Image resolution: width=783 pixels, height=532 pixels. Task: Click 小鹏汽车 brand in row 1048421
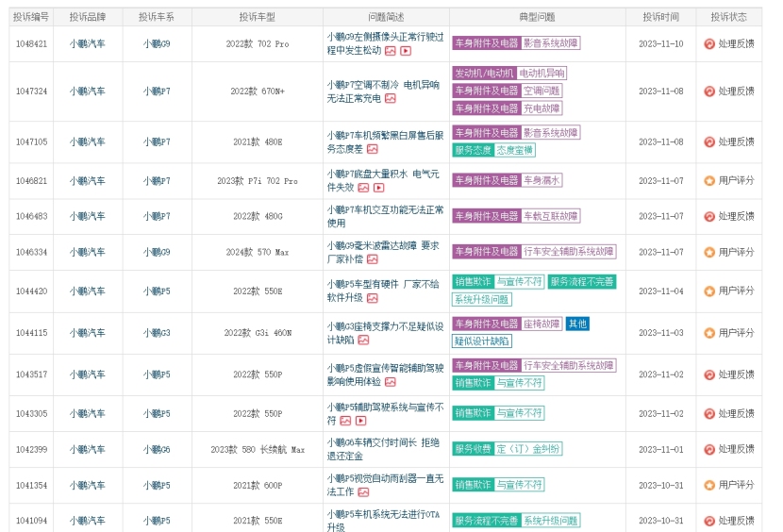pos(88,44)
